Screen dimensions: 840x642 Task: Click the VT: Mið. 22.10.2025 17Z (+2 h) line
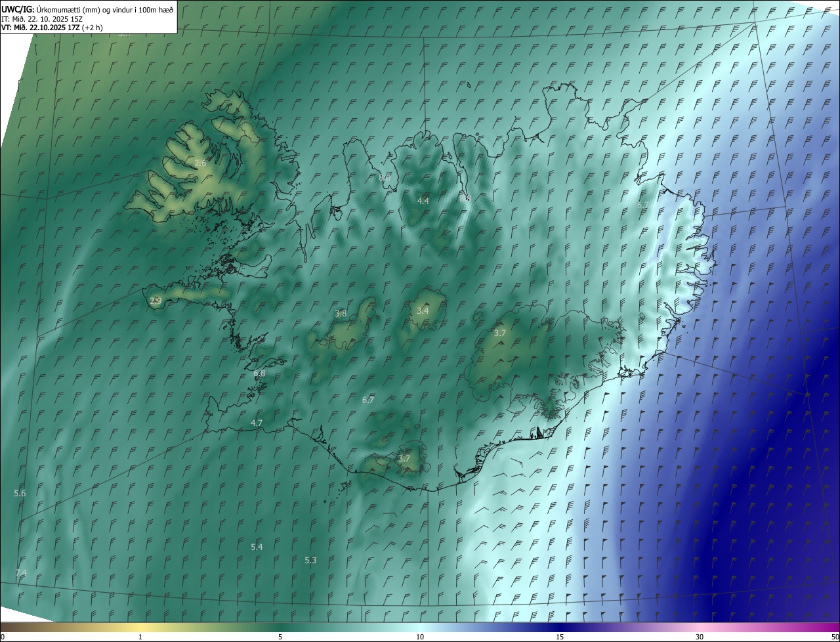tap(51, 28)
